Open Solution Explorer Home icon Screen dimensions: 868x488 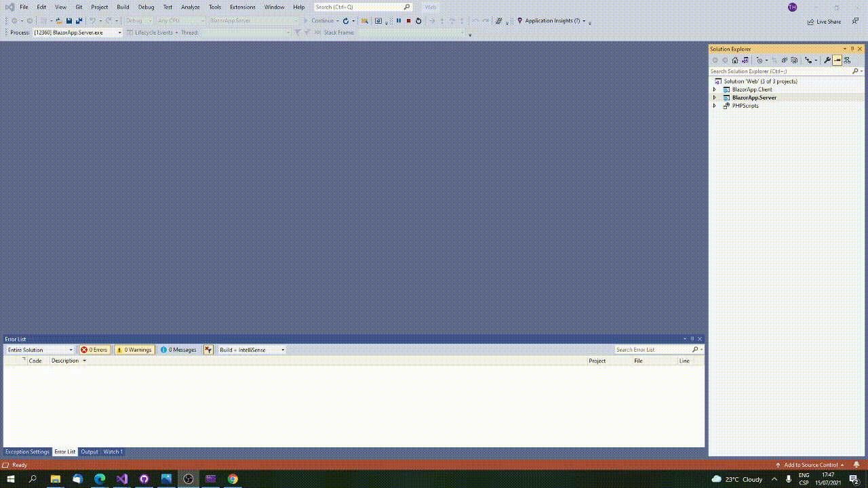click(x=734, y=60)
